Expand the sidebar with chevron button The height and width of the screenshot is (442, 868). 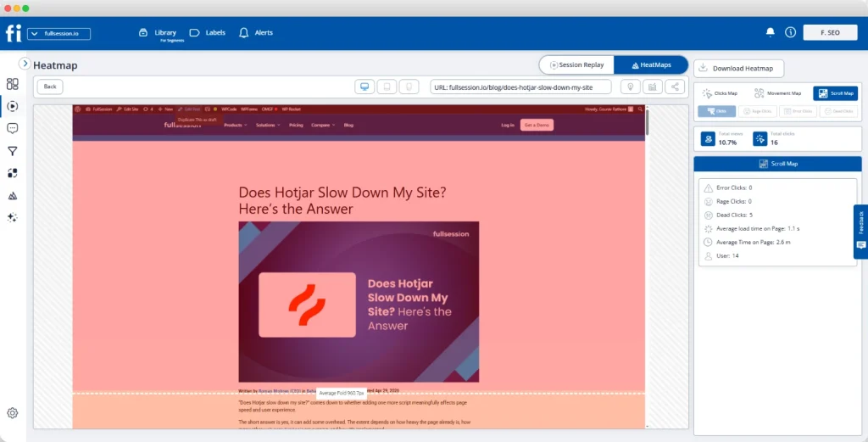[x=25, y=64]
